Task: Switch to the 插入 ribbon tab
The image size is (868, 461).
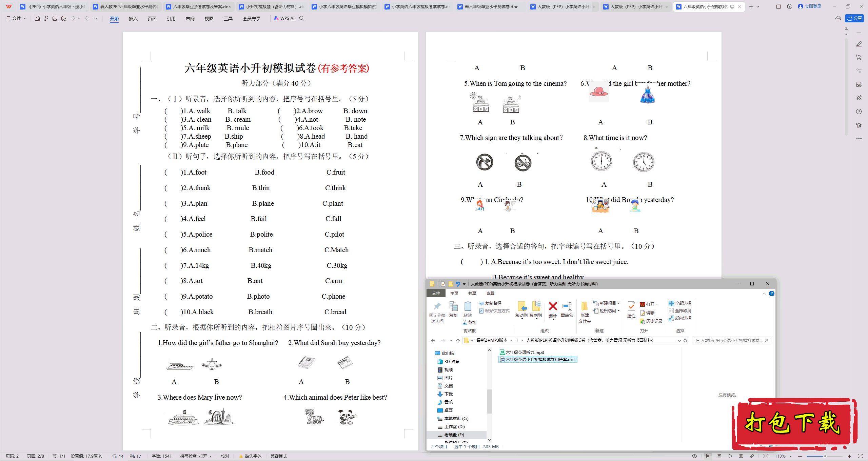Action: click(x=133, y=19)
